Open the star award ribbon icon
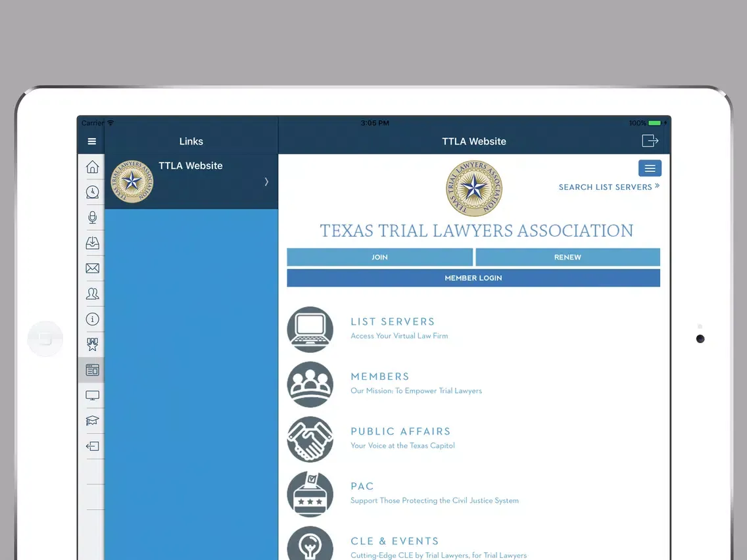Viewport: 747px width, 560px height. tap(93, 344)
